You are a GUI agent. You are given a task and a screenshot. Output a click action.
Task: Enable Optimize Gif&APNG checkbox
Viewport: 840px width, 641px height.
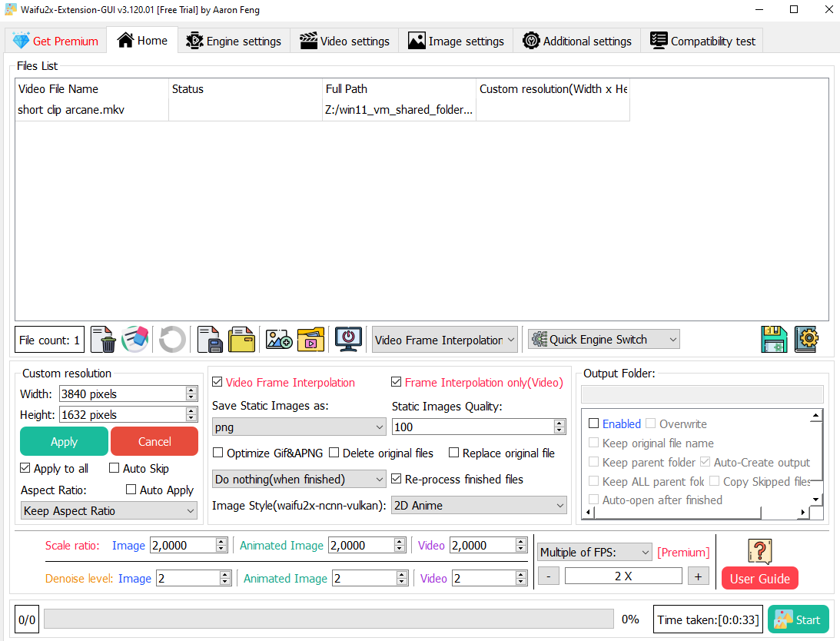[218, 453]
